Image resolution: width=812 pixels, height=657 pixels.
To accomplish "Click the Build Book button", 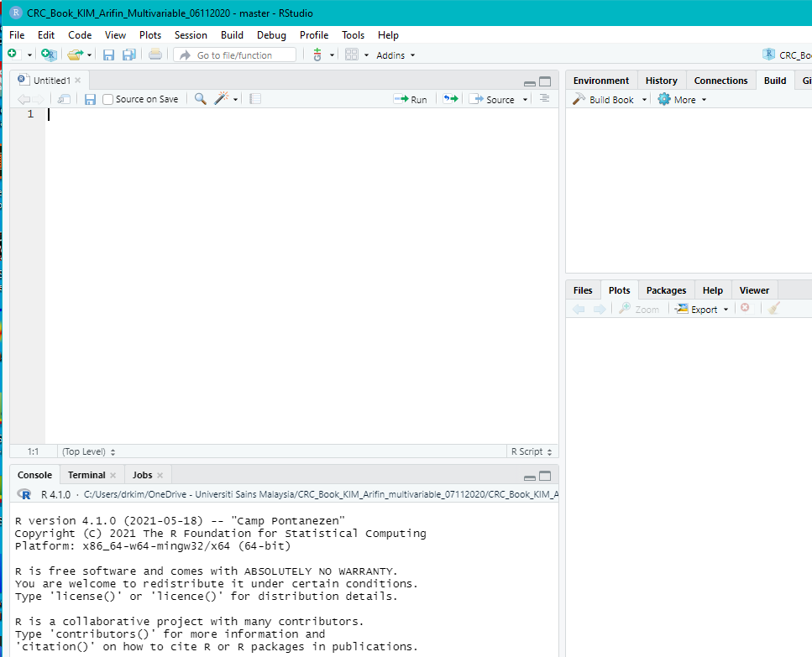I will [x=606, y=98].
